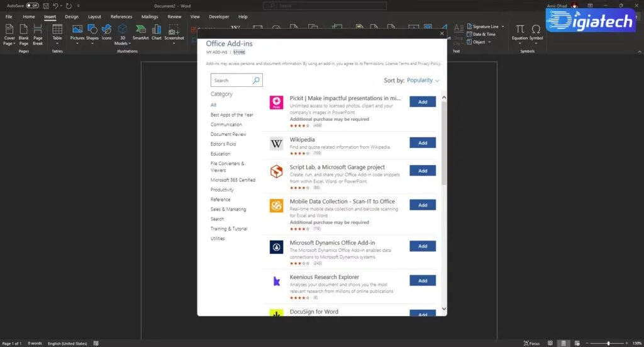Open the Review tab
This screenshot has width=644, height=347.
coord(174,17)
